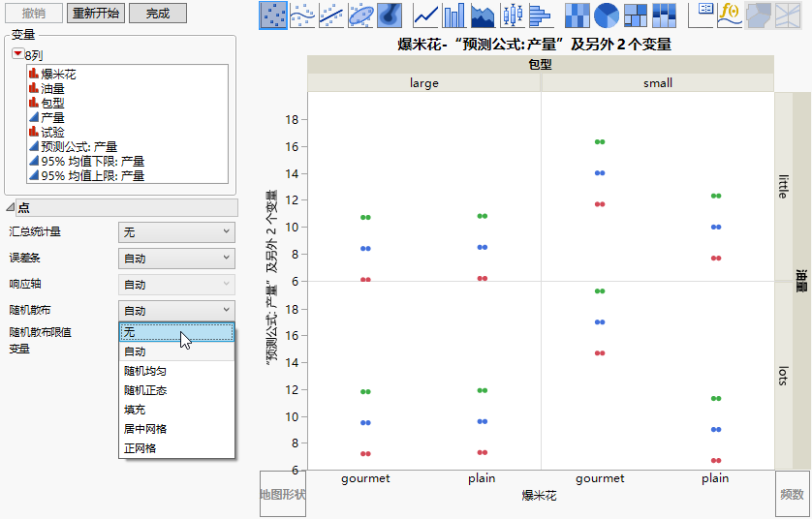Open the 误差条 dropdown
Image resolution: width=812 pixels, height=519 pixels.
click(x=176, y=258)
